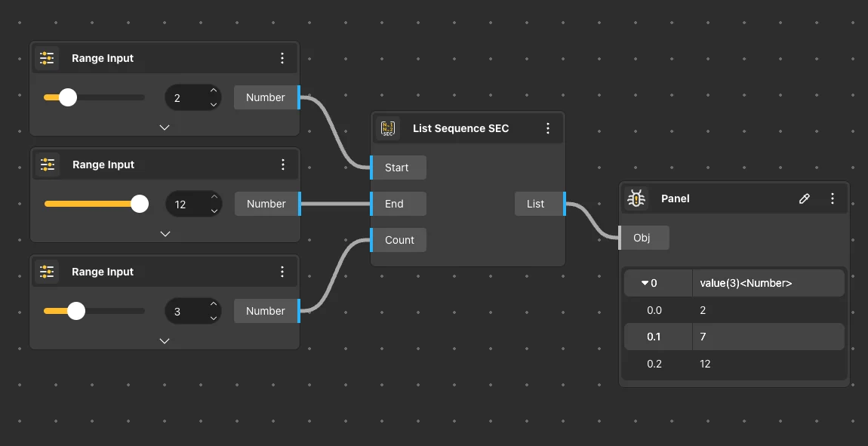
Task: Click the down stepper arrow on value 12
Action: (214, 210)
